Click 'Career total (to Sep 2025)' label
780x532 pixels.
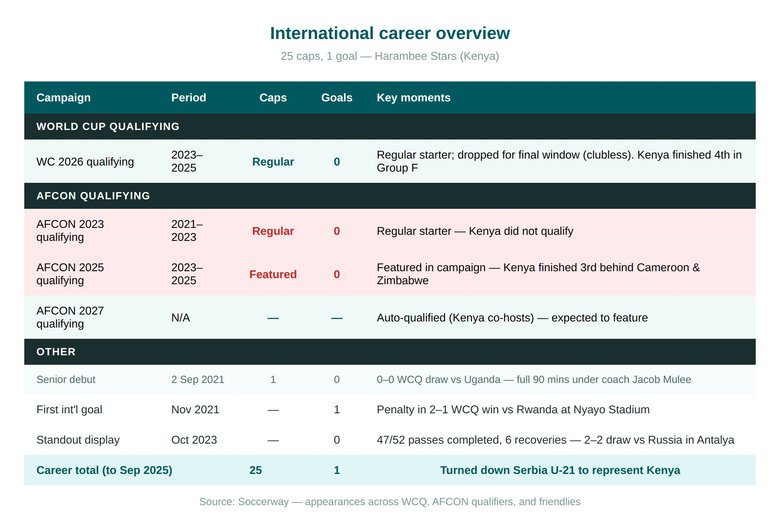104,470
